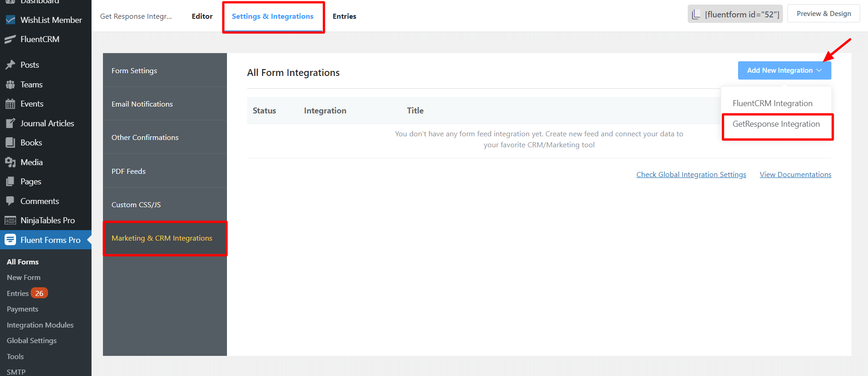868x376 pixels.
Task: Click the 26 entries count badge
Action: [x=39, y=293]
